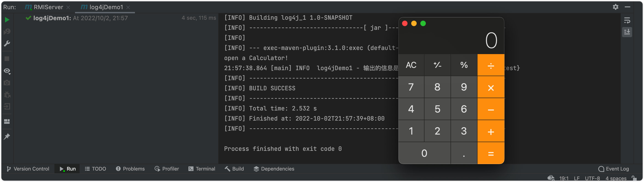
Task: Select log4jDemo1 run result entry
Action: click(x=52, y=18)
